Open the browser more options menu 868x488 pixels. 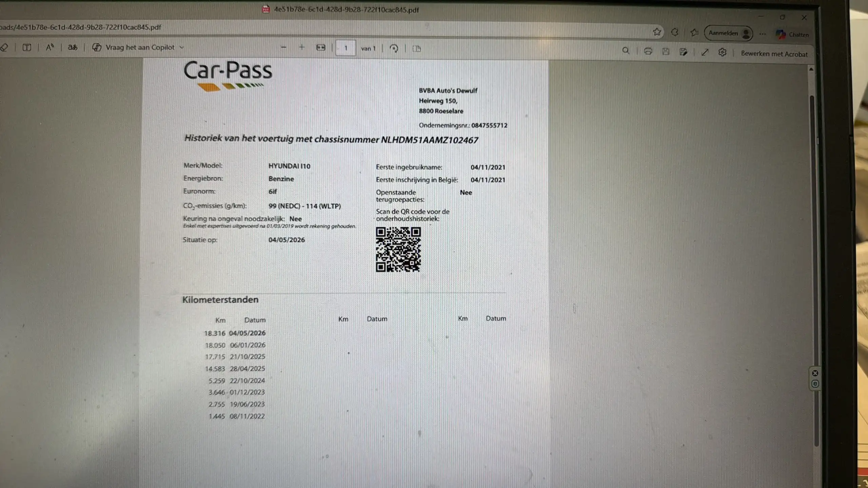coord(763,34)
